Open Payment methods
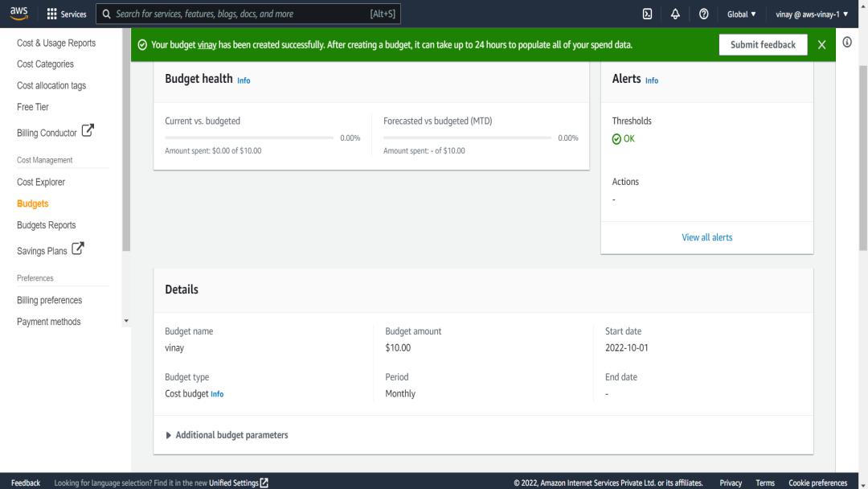Screen dimensions: 868x489 49,322
